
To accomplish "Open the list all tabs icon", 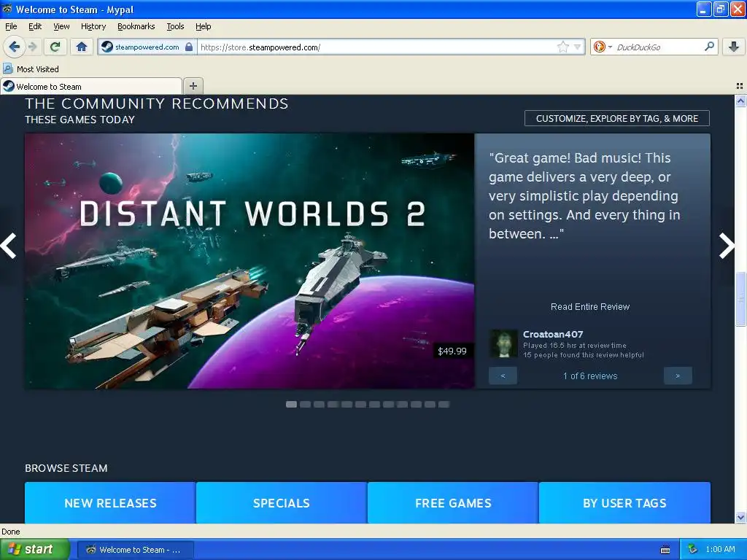I will click(x=740, y=86).
